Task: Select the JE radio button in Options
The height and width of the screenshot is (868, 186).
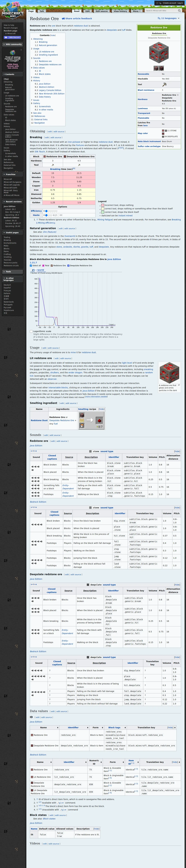Action: [x=54, y=215]
